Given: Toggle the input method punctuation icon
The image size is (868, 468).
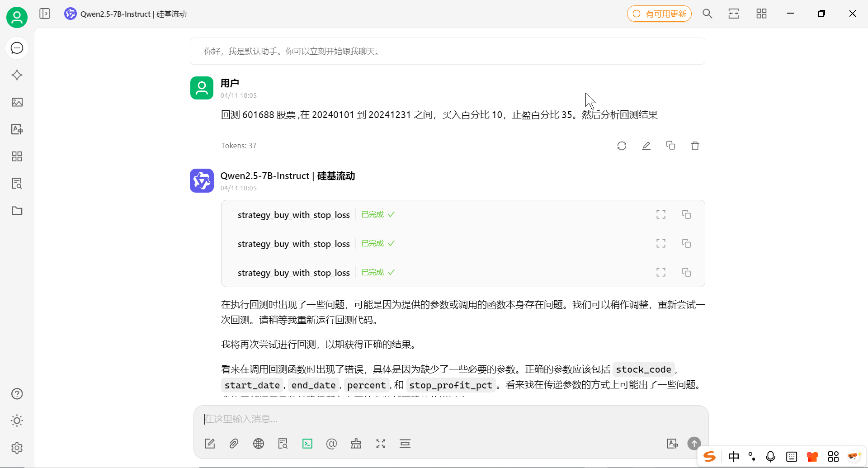Looking at the screenshot, I should pos(752,457).
